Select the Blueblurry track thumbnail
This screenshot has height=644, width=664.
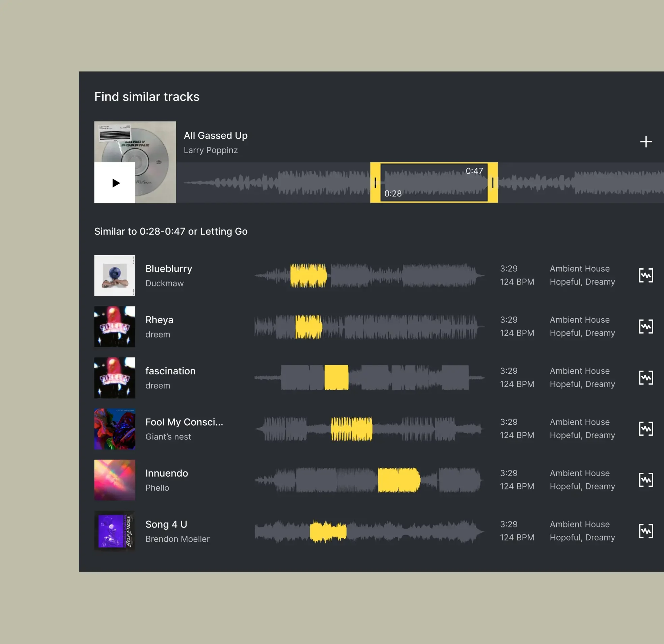(x=115, y=276)
